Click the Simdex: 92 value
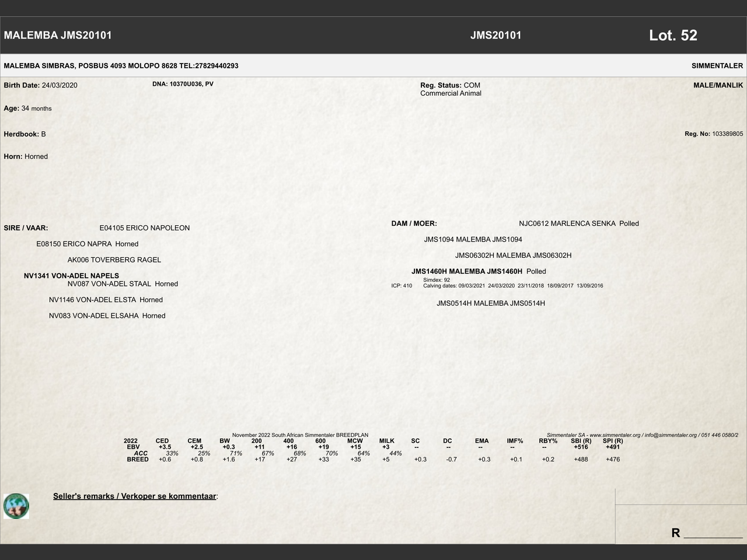This screenshot has width=747, height=560. [437, 280]
